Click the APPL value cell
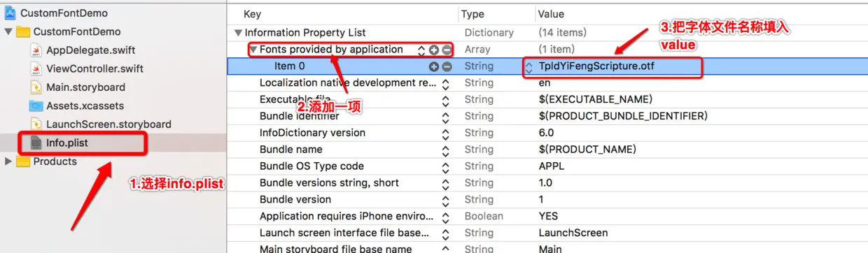The width and height of the screenshot is (868, 253). [551, 166]
